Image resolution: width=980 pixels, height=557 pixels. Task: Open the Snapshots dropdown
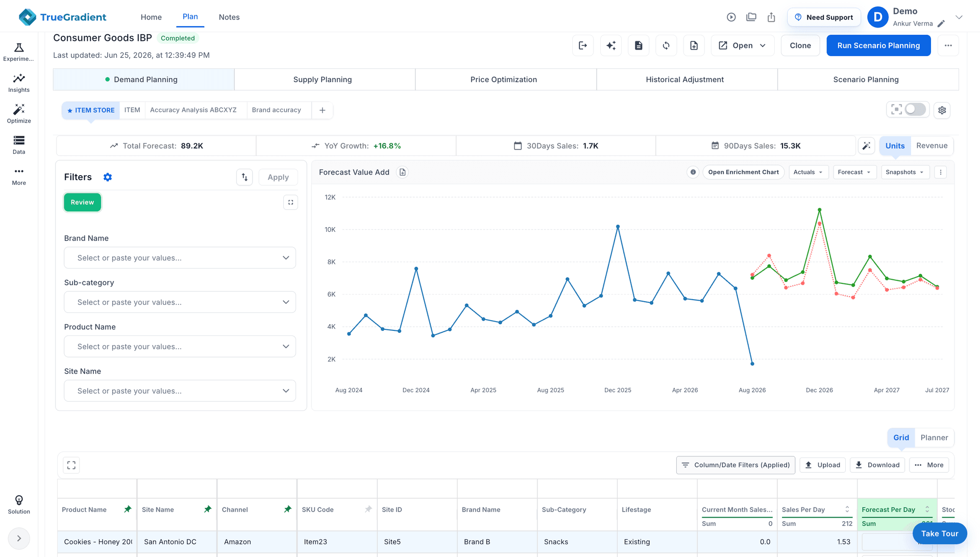tap(905, 172)
